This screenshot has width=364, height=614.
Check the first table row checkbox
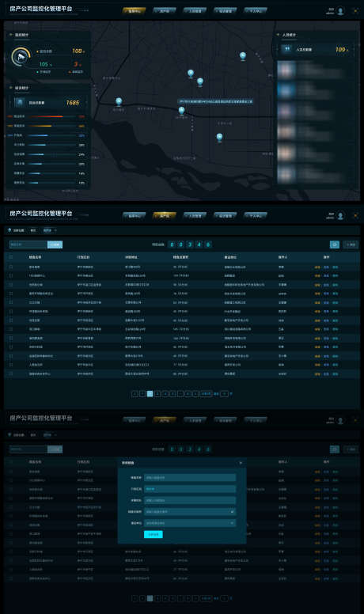tap(11, 267)
